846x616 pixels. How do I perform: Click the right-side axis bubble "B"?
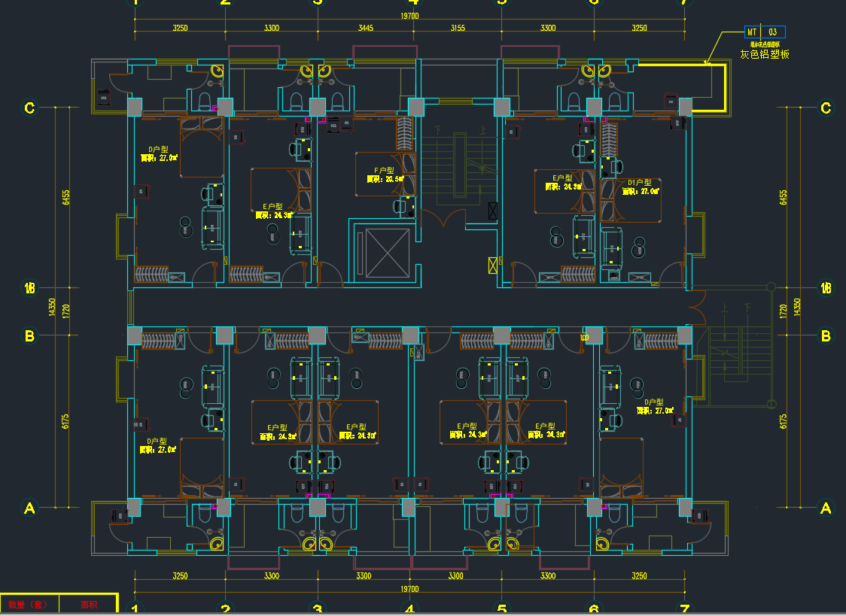coord(826,335)
